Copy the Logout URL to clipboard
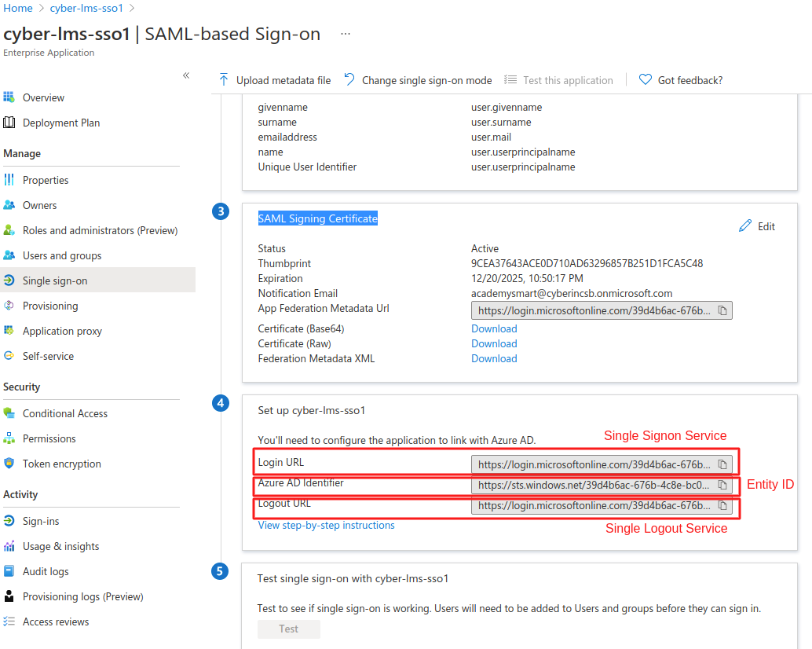 tap(722, 505)
